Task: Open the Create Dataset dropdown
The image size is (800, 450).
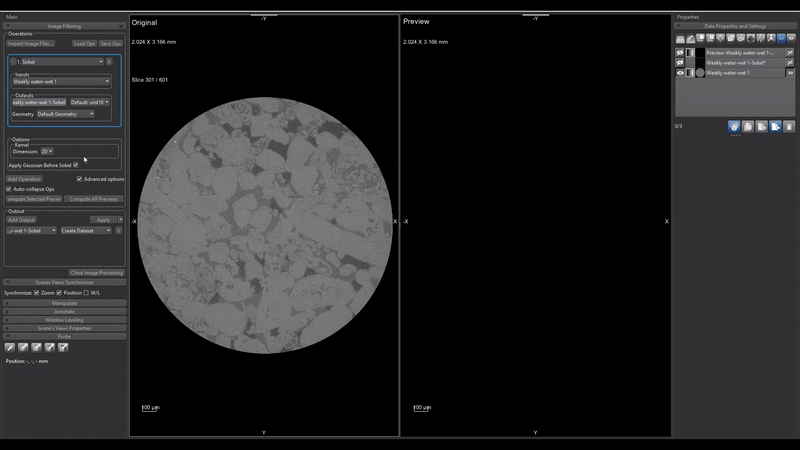Action: pyautogui.click(x=86, y=231)
